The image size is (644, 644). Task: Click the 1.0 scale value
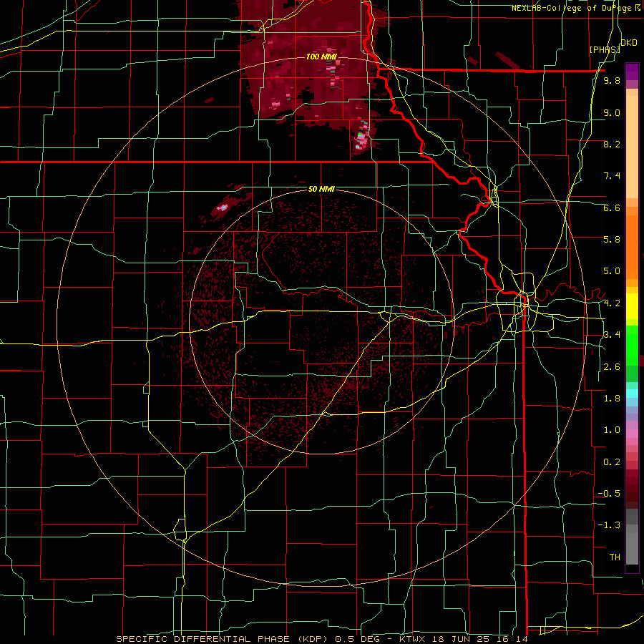coord(612,430)
